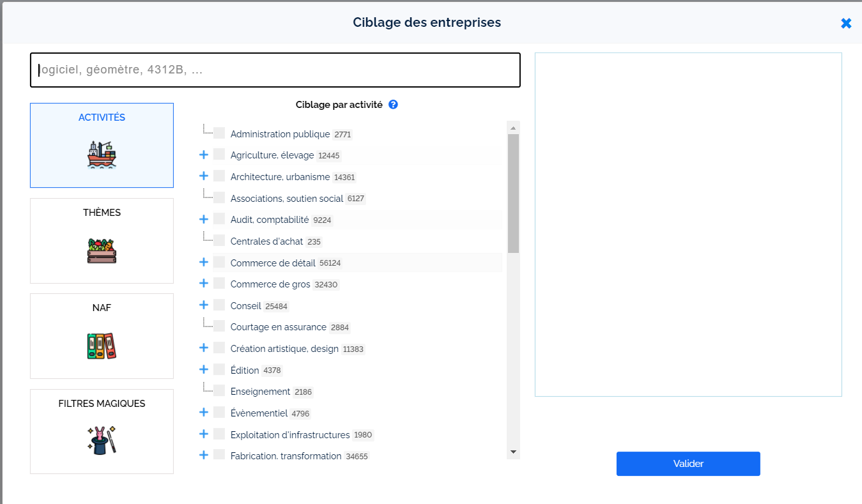862x504 pixels.
Task: Close the Ciblage des entreprises dialog
Action: click(x=846, y=23)
